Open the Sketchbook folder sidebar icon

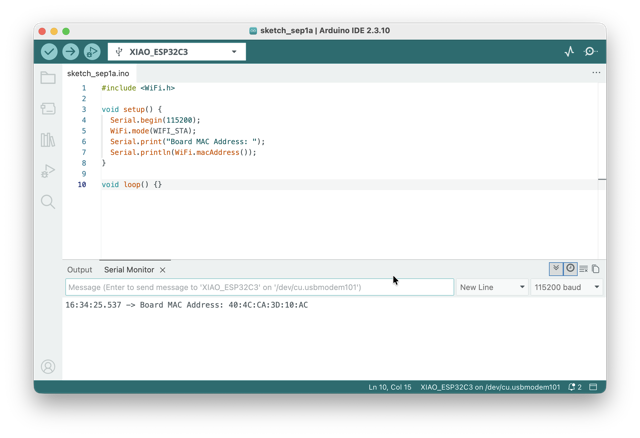[x=48, y=78]
